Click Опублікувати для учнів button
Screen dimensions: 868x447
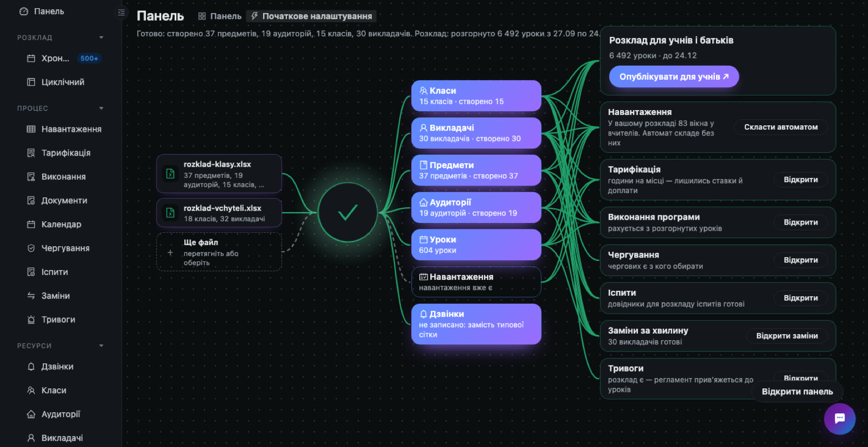coord(674,76)
